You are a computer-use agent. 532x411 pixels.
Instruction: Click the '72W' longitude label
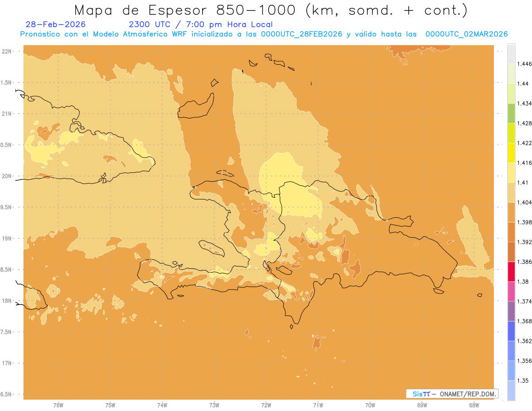point(266,405)
